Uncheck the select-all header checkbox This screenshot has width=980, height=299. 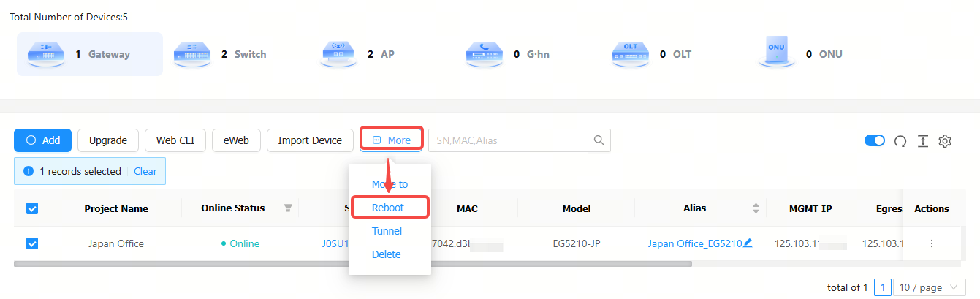click(x=32, y=208)
